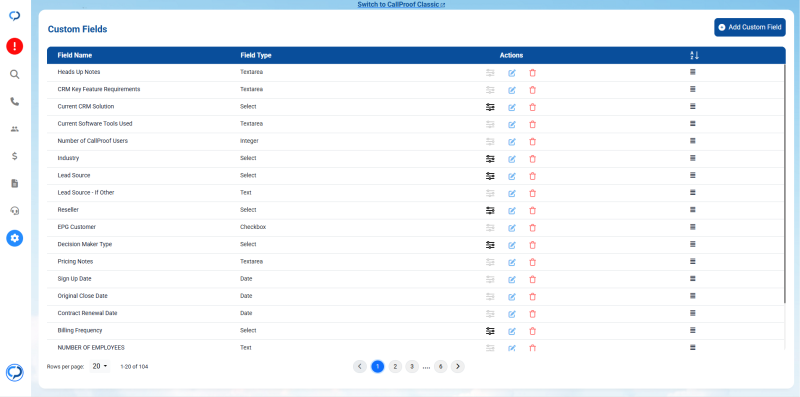Screen dimensions: 800x397
Task: Click the Add Custom Field button
Action: 749,27
